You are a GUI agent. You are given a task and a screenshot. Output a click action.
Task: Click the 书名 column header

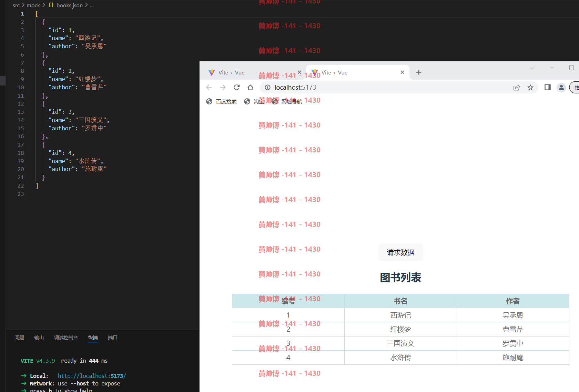coord(400,301)
